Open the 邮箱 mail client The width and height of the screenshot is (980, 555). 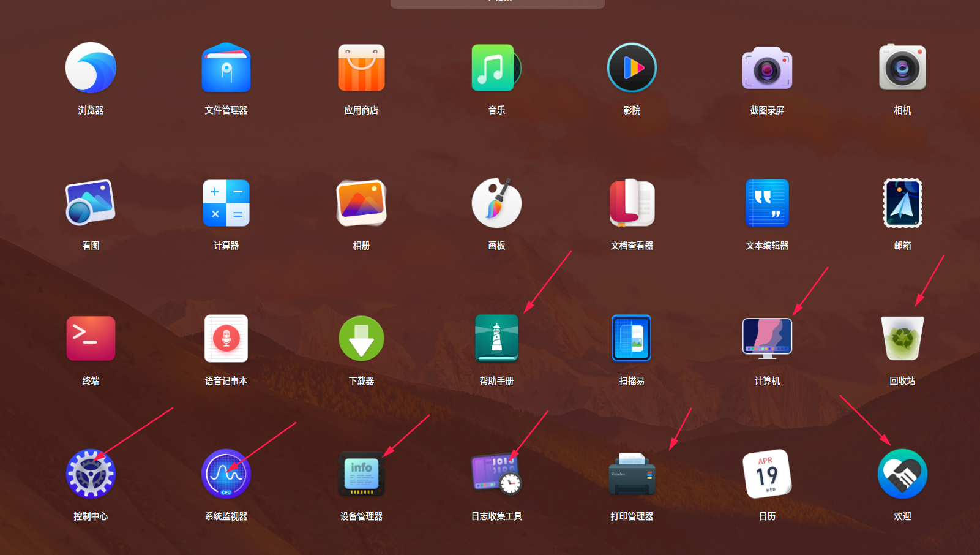click(902, 203)
